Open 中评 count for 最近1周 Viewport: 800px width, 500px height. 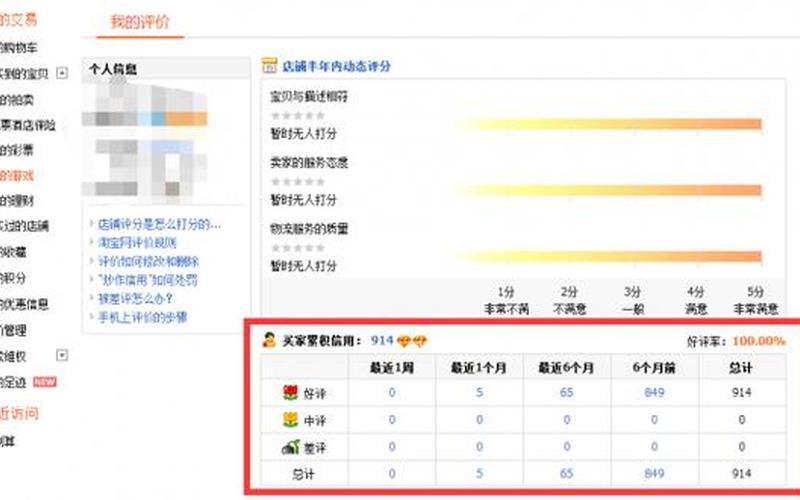tap(392, 419)
